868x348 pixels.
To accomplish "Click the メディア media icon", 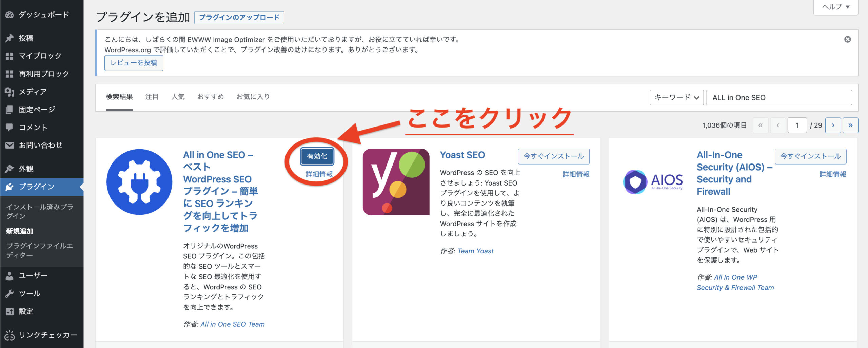I will (9, 92).
